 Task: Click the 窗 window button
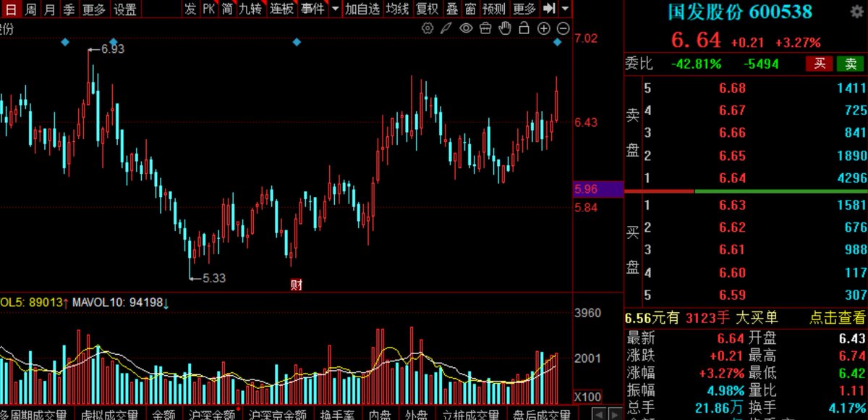[470, 9]
